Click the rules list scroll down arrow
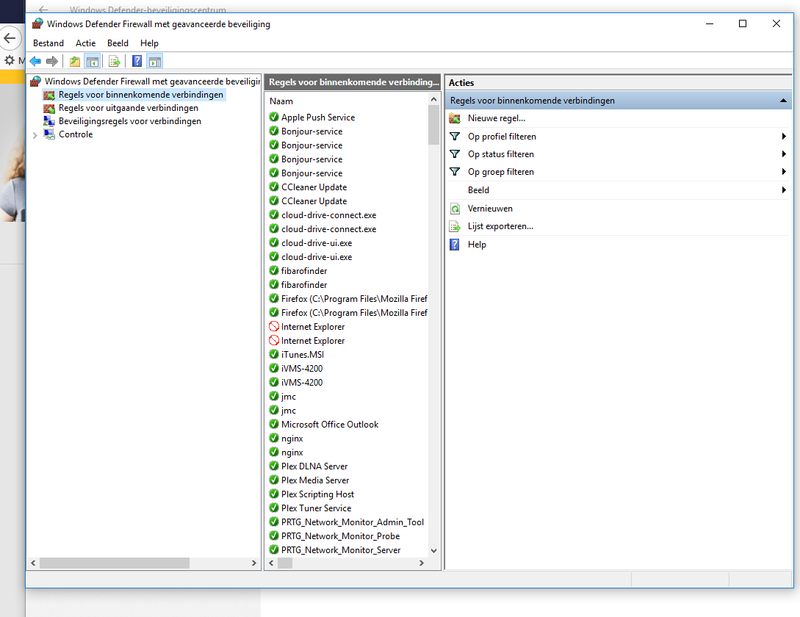This screenshot has width=800, height=617. (433, 551)
